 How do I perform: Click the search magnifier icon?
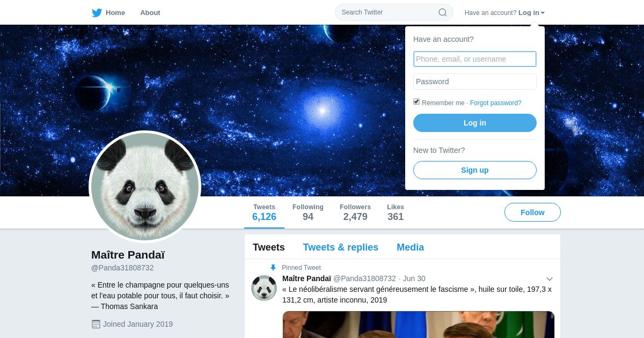pos(443,12)
